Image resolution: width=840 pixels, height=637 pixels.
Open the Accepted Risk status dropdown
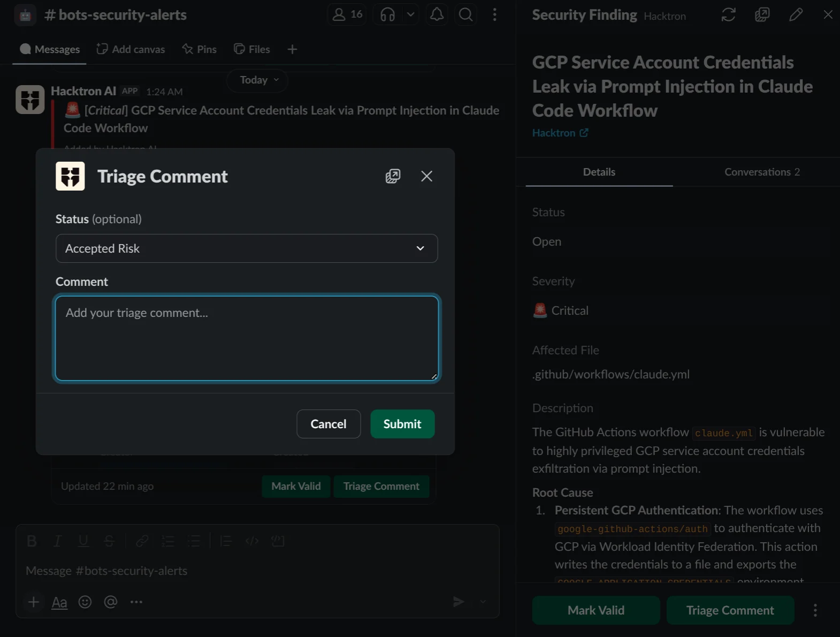point(247,248)
